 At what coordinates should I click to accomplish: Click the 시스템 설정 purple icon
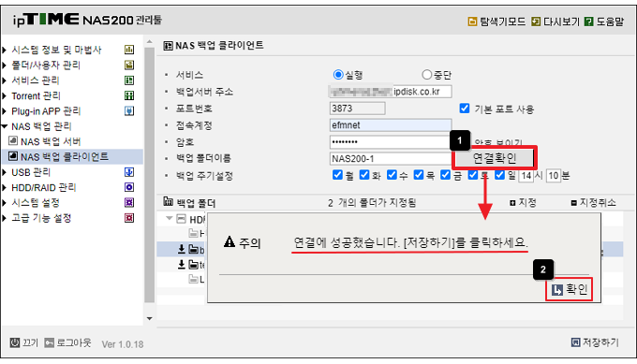tap(129, 202)
